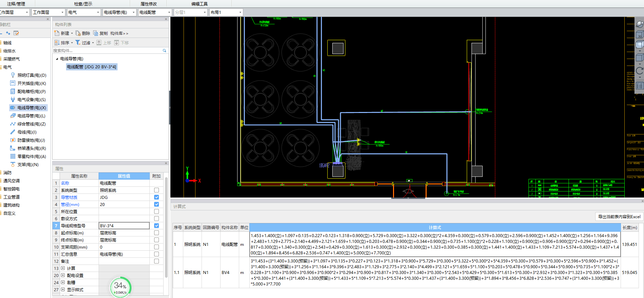
Task: Open the display settings checklist icon
Action: pyautogui.click(x=640, y=85)
